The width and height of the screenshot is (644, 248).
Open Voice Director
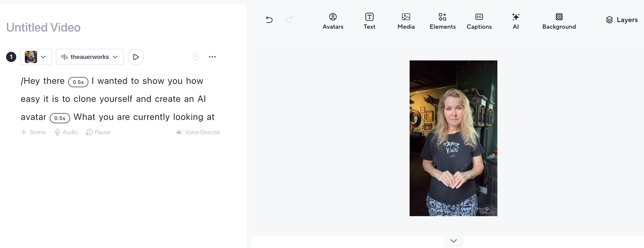point(198,132)
